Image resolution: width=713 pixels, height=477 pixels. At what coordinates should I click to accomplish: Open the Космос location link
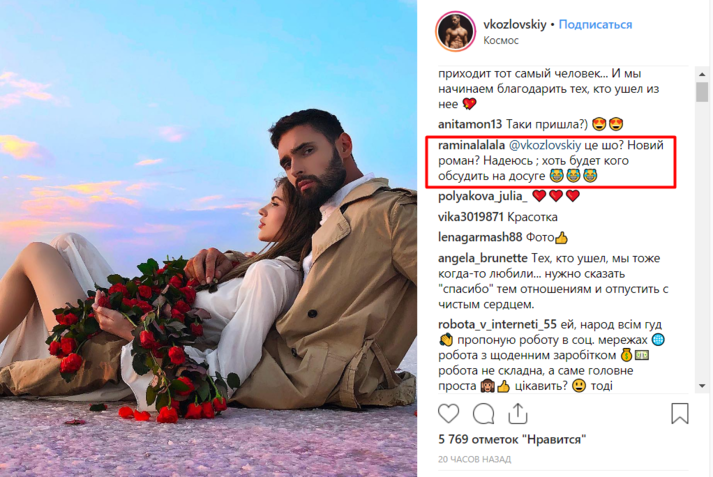pyautogui.click(x=501, y=40)
